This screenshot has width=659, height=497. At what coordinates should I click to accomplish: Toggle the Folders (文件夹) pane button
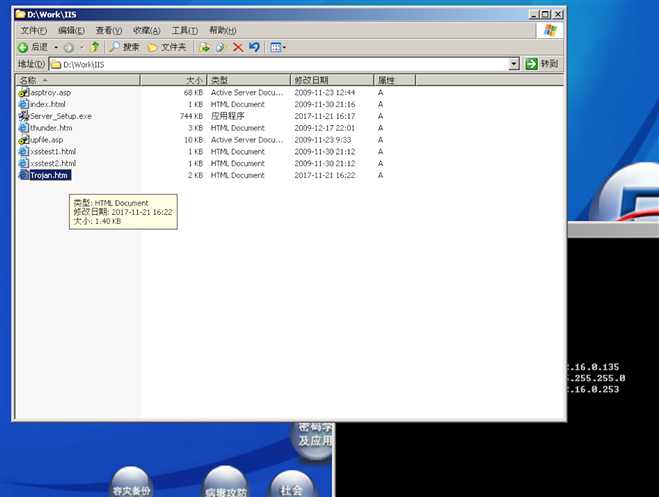pyautogui.click(x=167, y=47)
